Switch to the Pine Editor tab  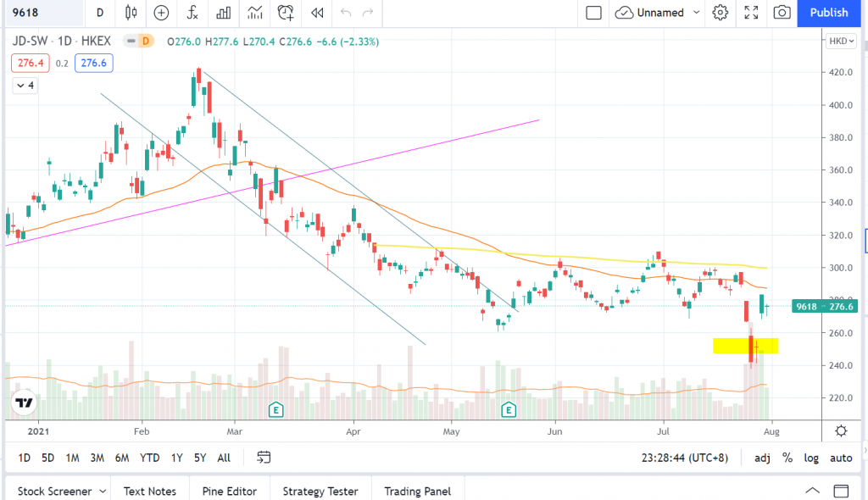point(231,491)
